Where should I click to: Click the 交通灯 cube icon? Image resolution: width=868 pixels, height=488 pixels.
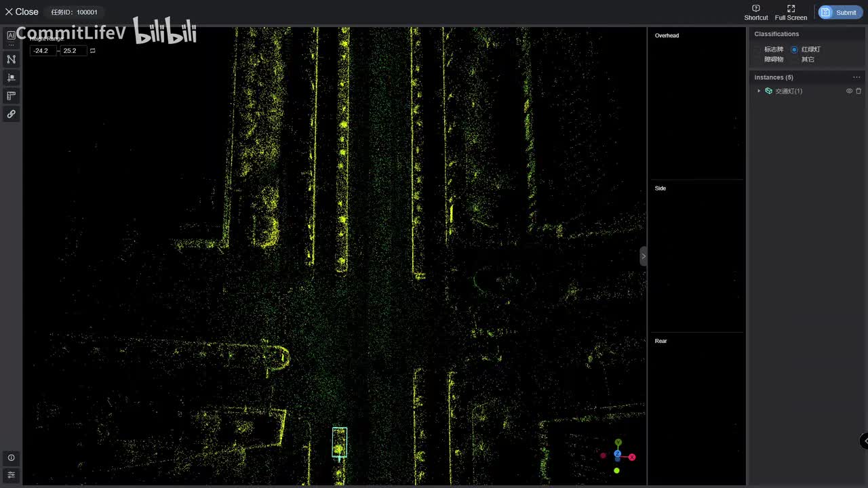tap(768, 91)
